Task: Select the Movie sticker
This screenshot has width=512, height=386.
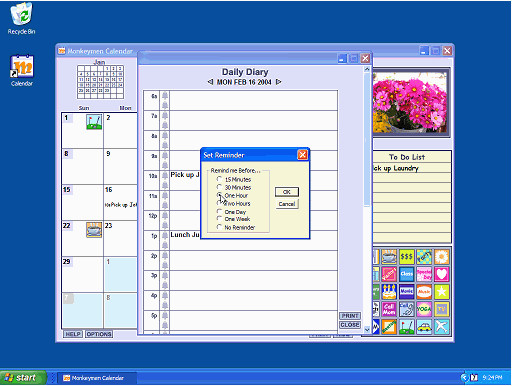Action: coord(407,292)
